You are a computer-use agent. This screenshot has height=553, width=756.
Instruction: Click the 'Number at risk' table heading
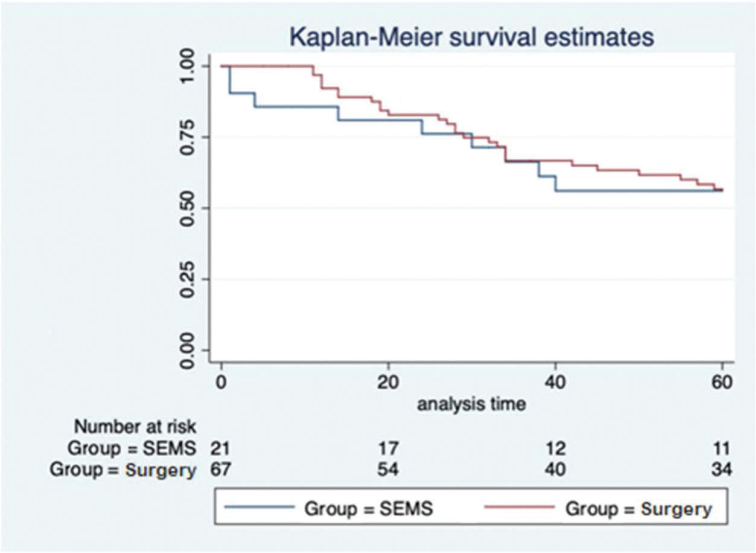point(135,427)
